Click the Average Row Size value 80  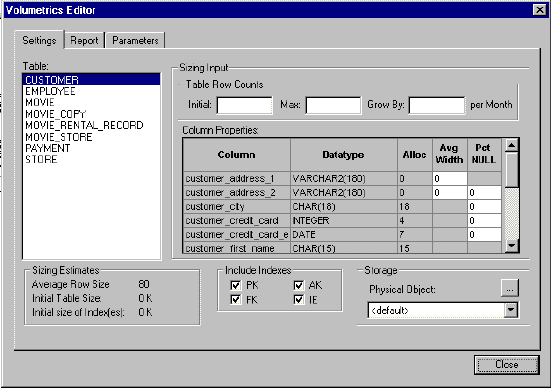(144, 284)
